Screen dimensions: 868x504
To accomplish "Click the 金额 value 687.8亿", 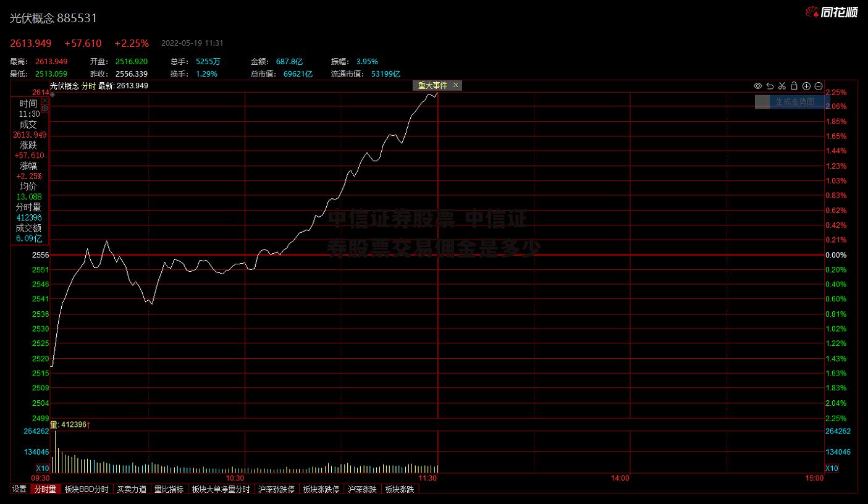I will tap(289, 62).
